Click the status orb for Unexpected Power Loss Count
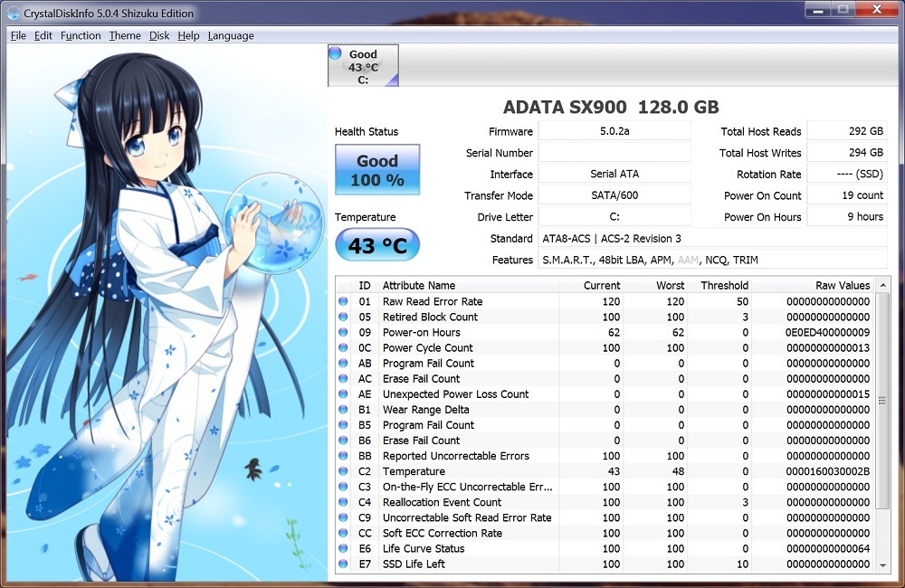The width and height of the screenshot is (905, 588). (x=343, y=394)
